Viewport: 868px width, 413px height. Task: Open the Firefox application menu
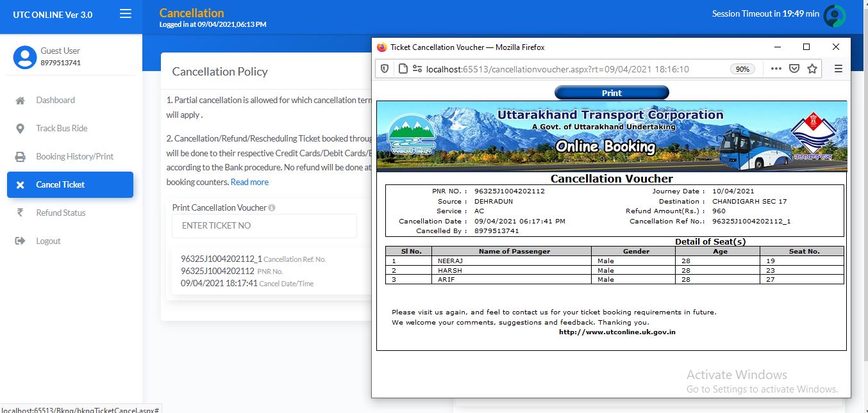click(838, 69)
